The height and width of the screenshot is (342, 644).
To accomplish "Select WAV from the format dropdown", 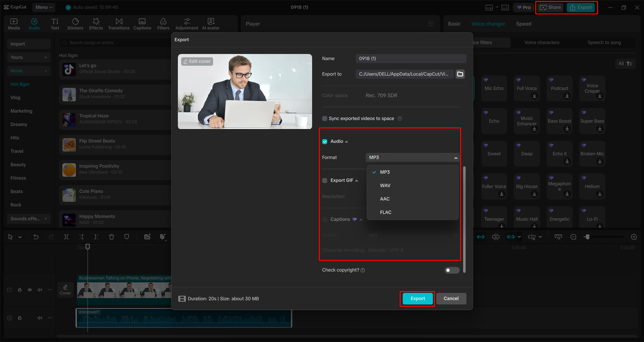I will pos(385,185).
